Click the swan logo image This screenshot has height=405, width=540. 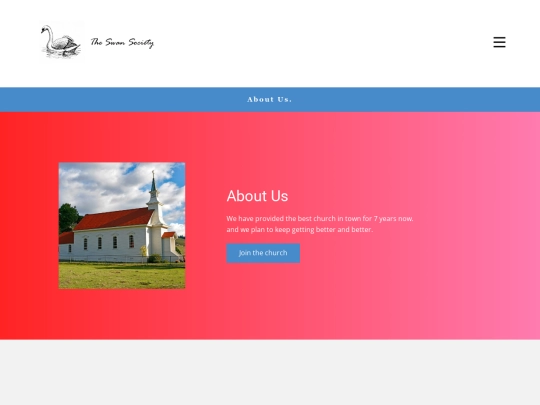coord(62,42)
